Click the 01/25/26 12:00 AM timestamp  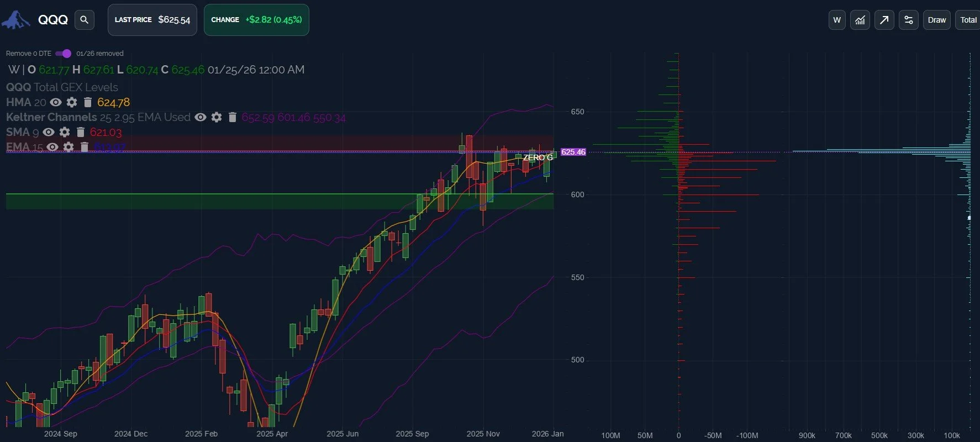point(256,70)
